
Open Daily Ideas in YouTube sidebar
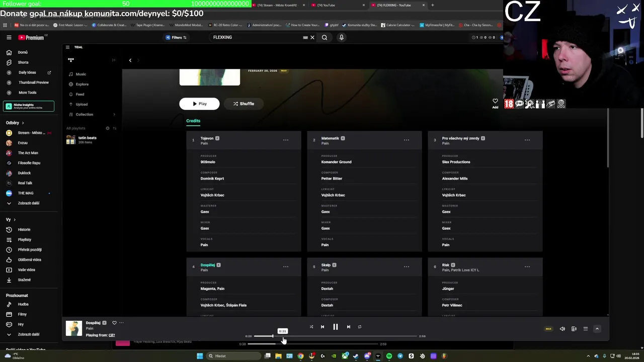[x=27, y=72]
